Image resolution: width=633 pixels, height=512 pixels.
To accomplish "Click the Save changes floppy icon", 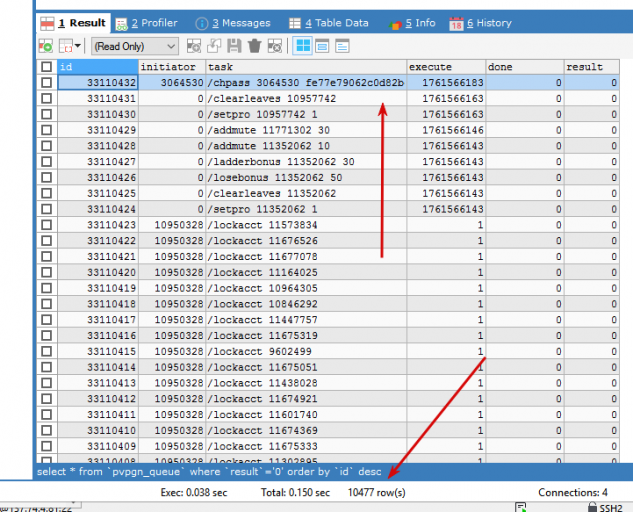I will (x=234, y=46).
